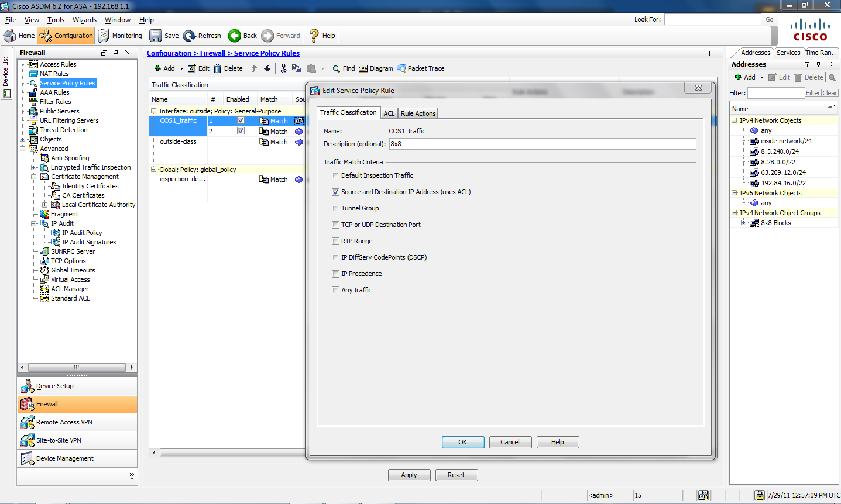Viewport: 841px width, 504px height.
Task: Select the Configuration toolbar button
Action: coord(66,36)
